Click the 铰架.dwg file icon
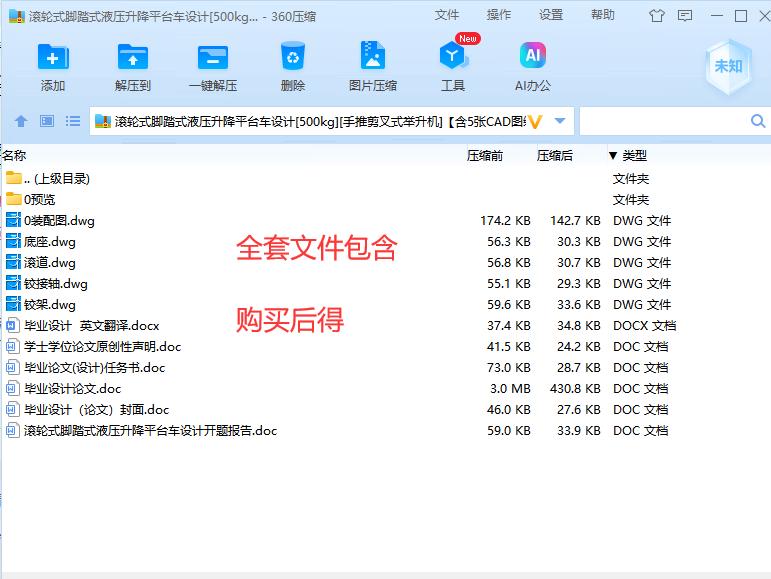771x579 pixels. 13,304
